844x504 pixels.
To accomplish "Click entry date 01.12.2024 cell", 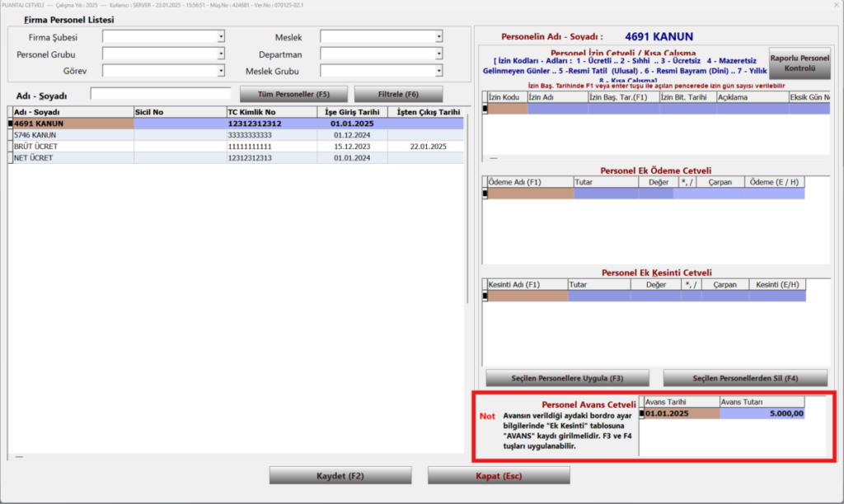I will (352, 135).
